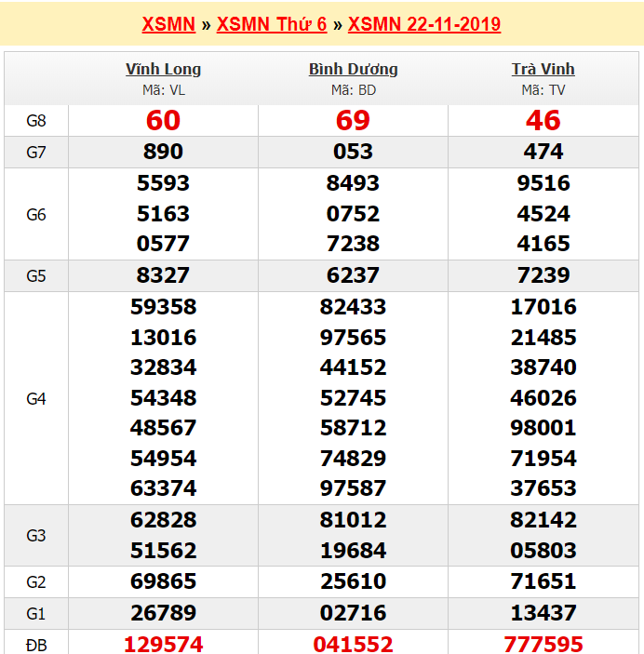The width and height of the screenshot is (644, 654).
Task: Click the G5 number 6237
Action: click(x=353, y=275)
